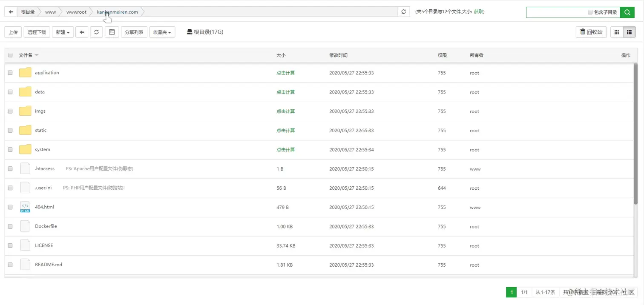Screen dimensions: 644x305
Task: Check the system folder checkbox
Action: tap(10, 149)
